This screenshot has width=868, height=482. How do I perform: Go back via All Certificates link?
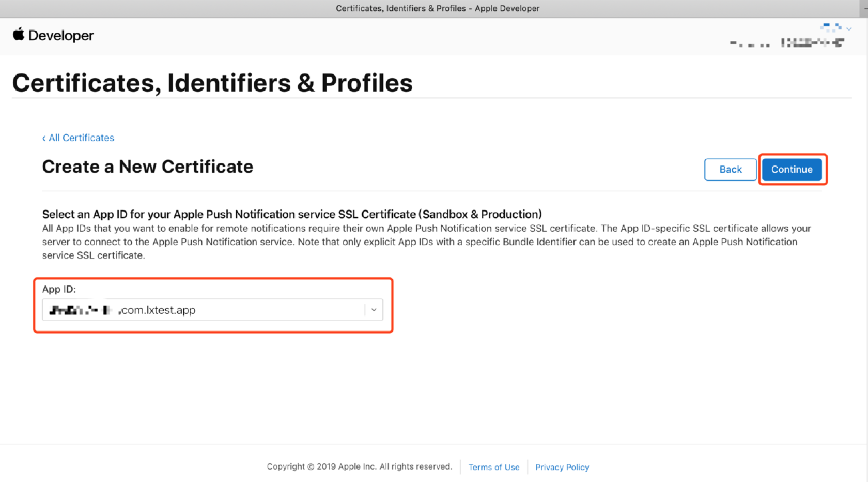[78, 138]
